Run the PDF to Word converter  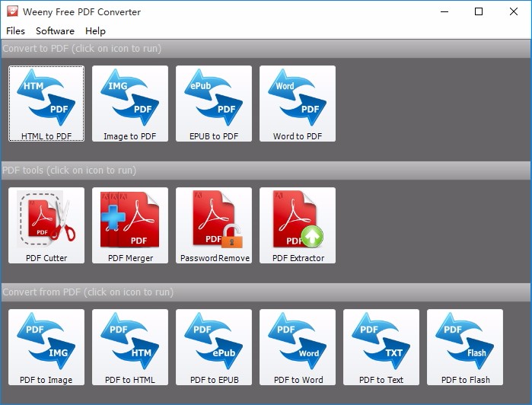point(298,347)
